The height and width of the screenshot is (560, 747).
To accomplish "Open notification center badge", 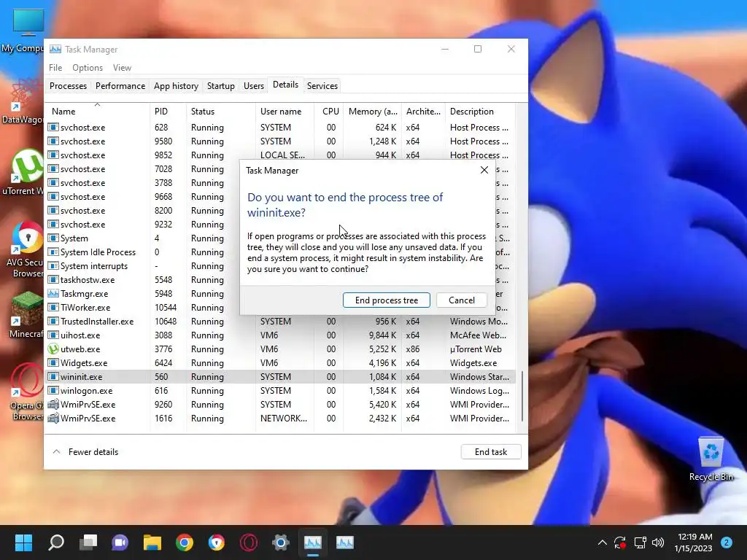I will point(727,542).
